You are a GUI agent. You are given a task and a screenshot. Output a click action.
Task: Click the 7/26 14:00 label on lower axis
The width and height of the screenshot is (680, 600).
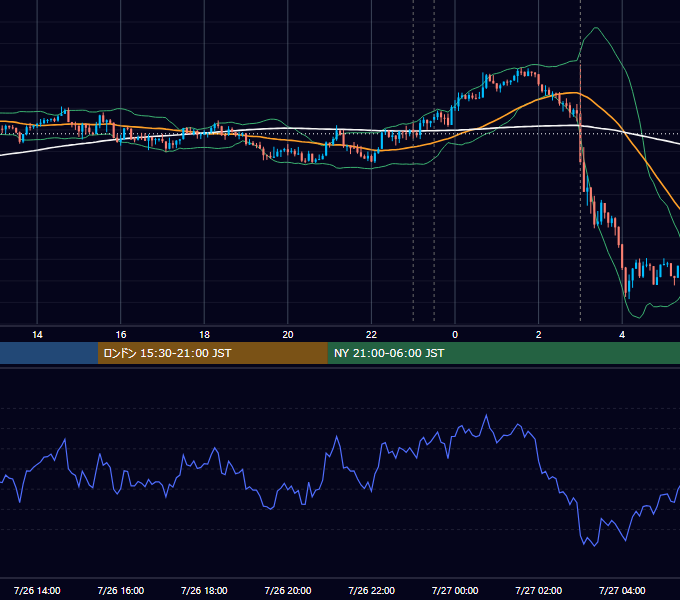[37, 590]
